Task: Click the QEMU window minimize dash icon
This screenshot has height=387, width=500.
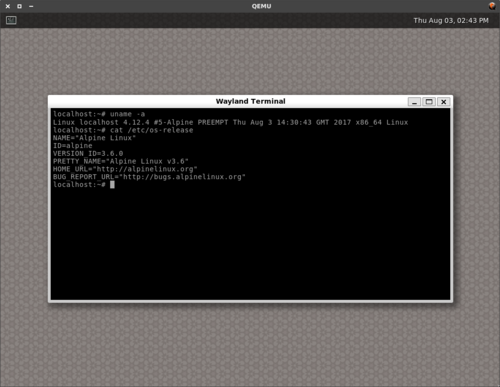Action: click(x=31, y=6)
